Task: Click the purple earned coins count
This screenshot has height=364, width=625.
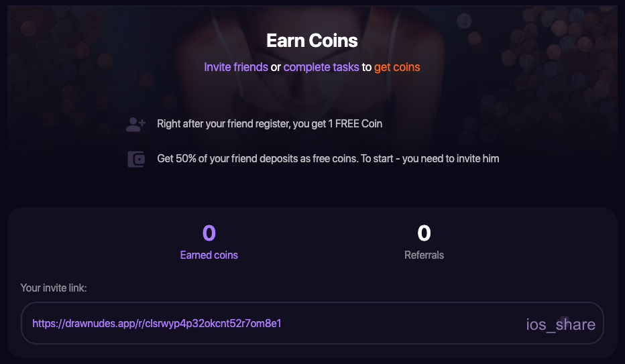Action: click(x=209, y=233)
